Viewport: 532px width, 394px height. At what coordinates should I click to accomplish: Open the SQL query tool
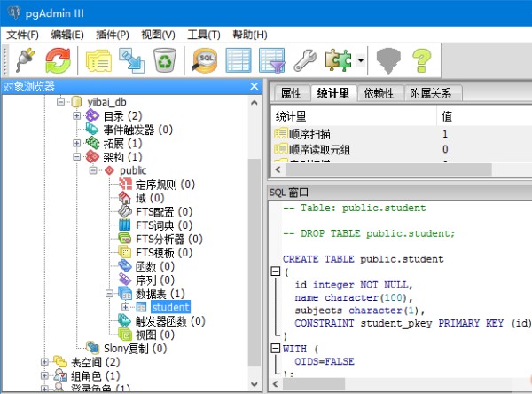[x=205, y=60]
